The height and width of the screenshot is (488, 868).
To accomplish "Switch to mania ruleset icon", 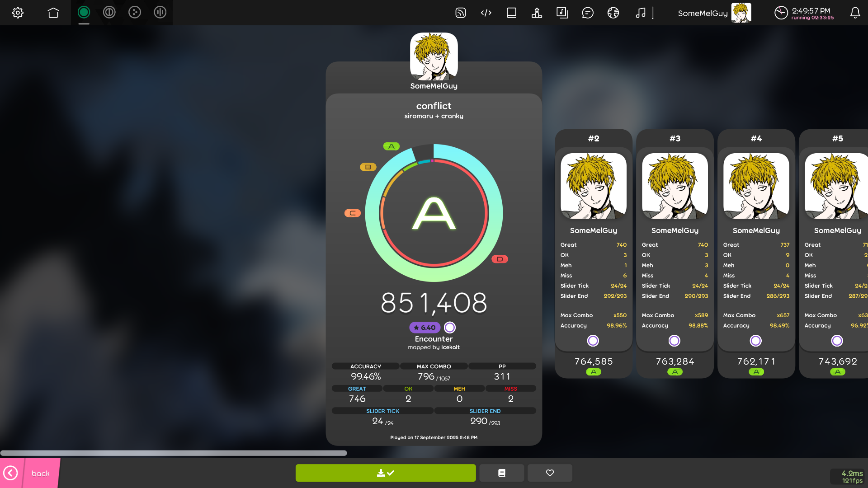I will (160, 13).
